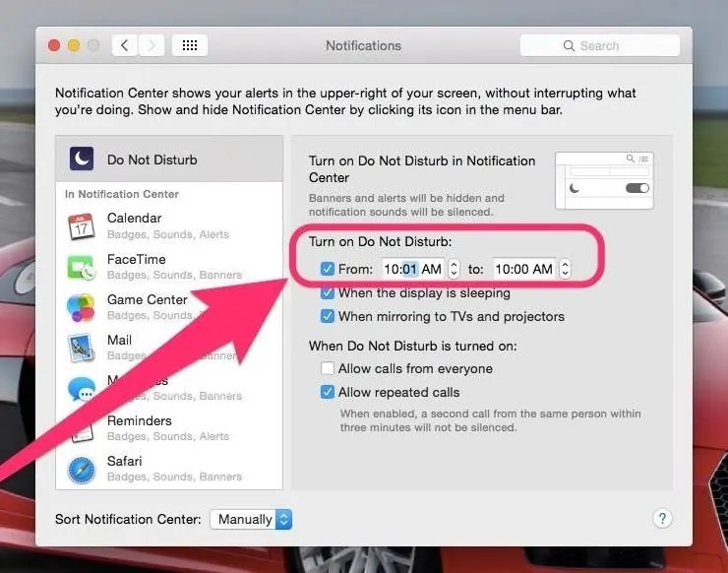Select the FaceTime camera icon
The height and width of the screenshot is (573, 728).
point(82,267)
